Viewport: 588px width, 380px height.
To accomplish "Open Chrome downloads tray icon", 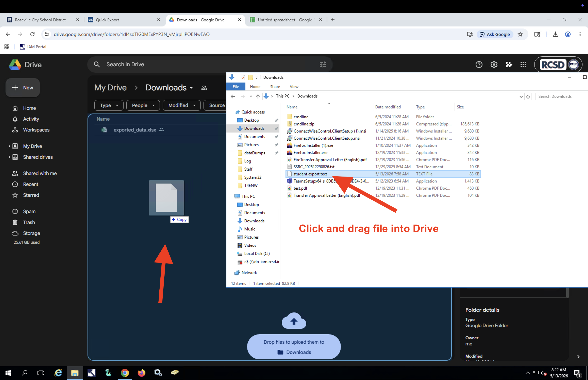I will tap(556, 34).
